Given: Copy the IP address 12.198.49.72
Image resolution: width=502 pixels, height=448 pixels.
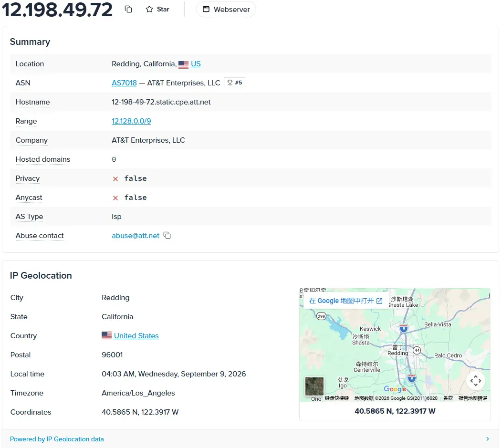Looking at the screenshot, I should point(128,9).
